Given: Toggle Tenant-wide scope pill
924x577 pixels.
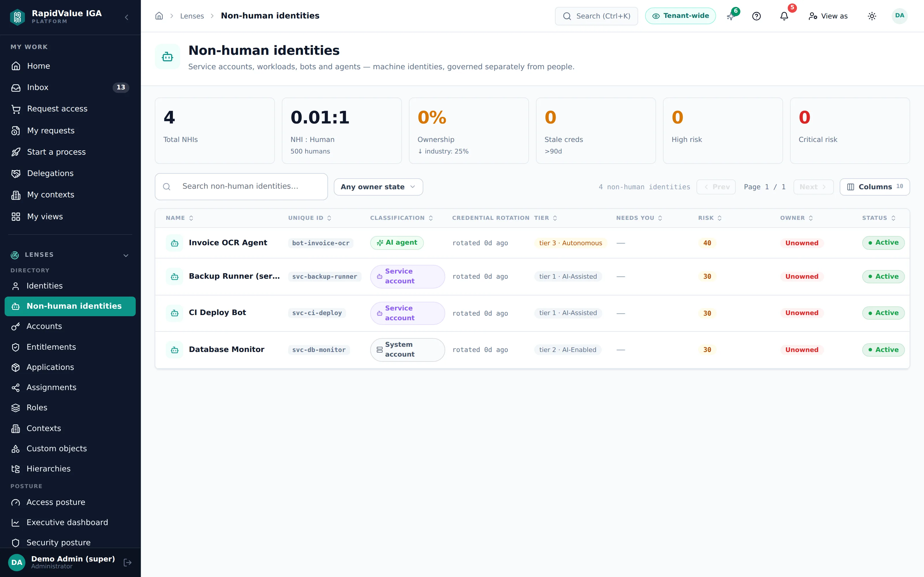Looking at the screenshot, I should tap(680, 16).
